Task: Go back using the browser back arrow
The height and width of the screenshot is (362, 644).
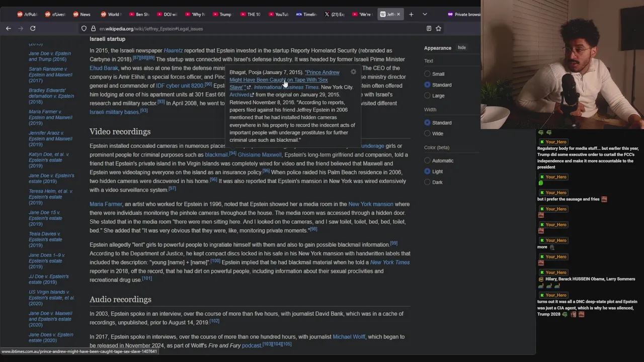Action: click(x=9, y=29)
